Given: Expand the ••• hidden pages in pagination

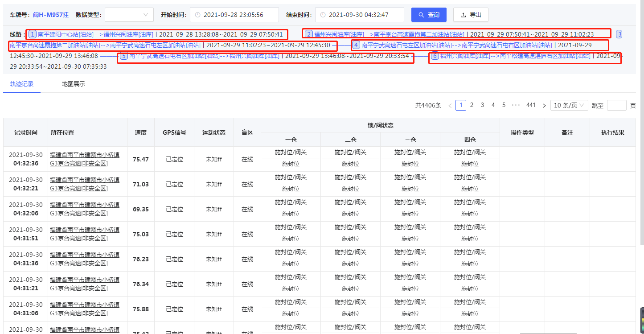Looking at the screenshot, I should click(516, 105).
